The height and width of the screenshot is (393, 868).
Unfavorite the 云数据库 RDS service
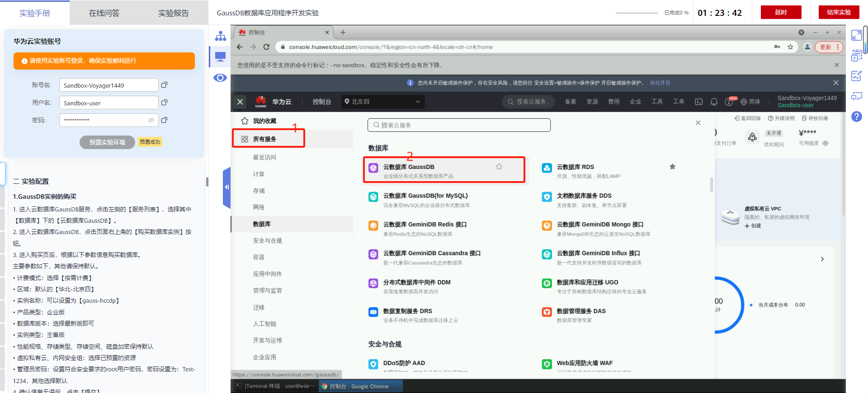(x=673, y=167)
